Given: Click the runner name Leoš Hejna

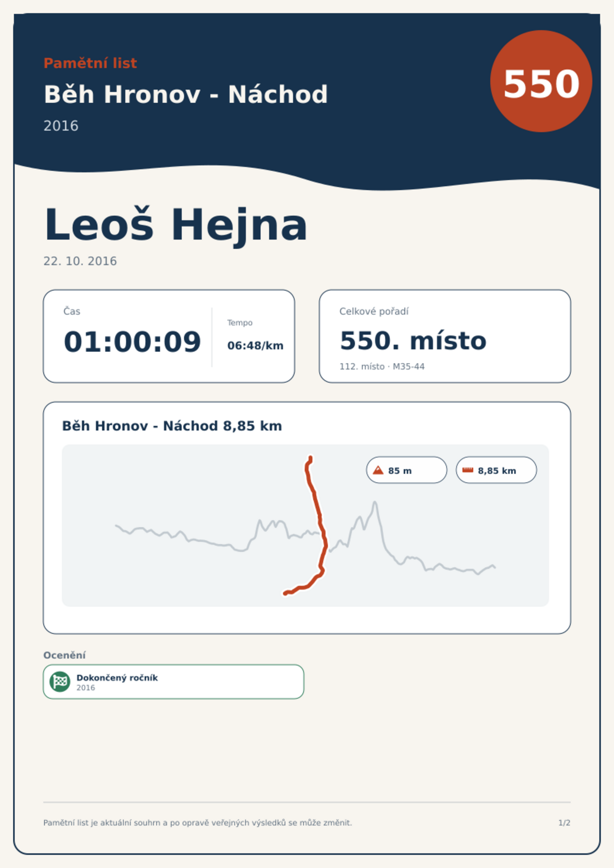Looking at the screenshot, I should coord(176,225).
